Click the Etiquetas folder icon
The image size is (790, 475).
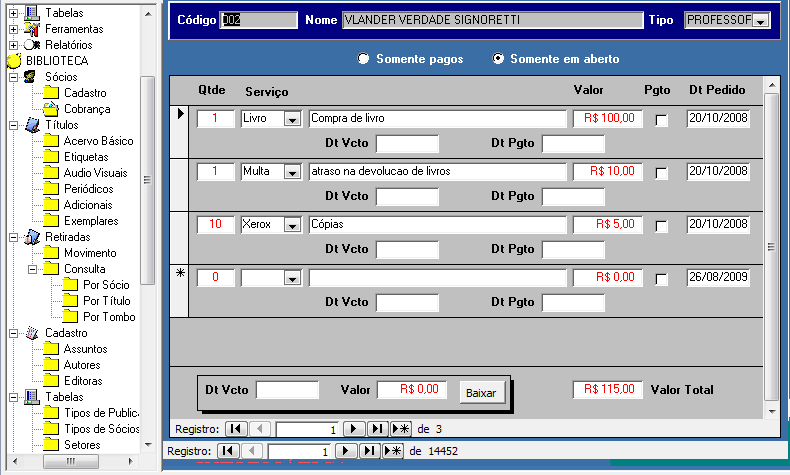click(x=51, y=157)
